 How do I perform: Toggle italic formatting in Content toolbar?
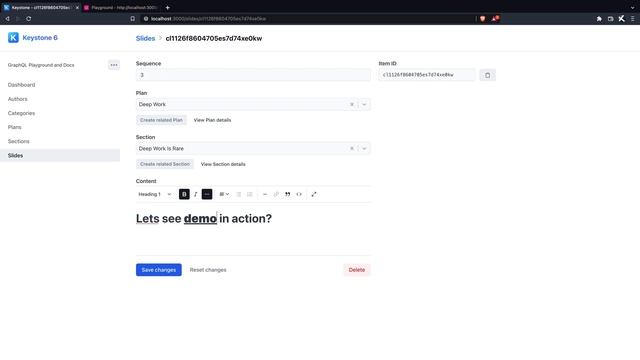[x=196, y=194]
